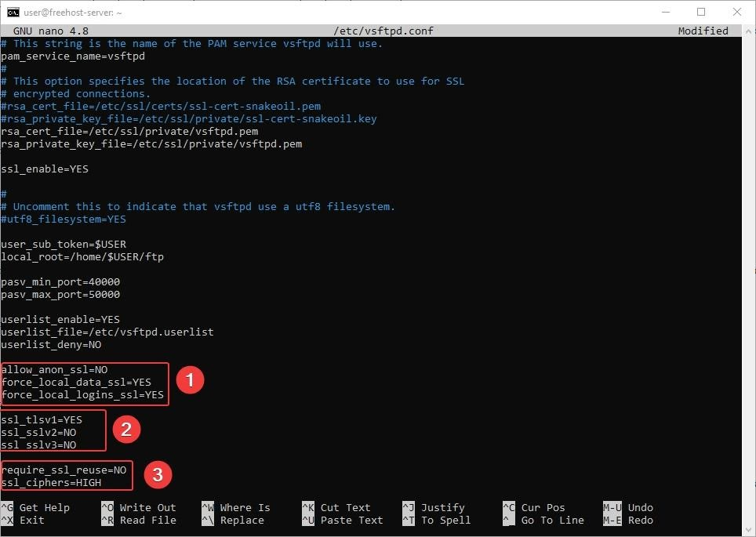Viewport: 756px width, 537px height.
Task: Click the red circle badge numbered 2
Action: pyautogui.click(x=125, y=429)
